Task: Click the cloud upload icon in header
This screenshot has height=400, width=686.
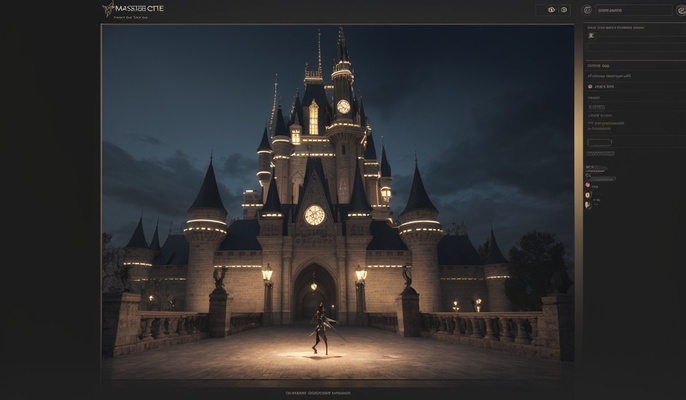Action: 552,10
